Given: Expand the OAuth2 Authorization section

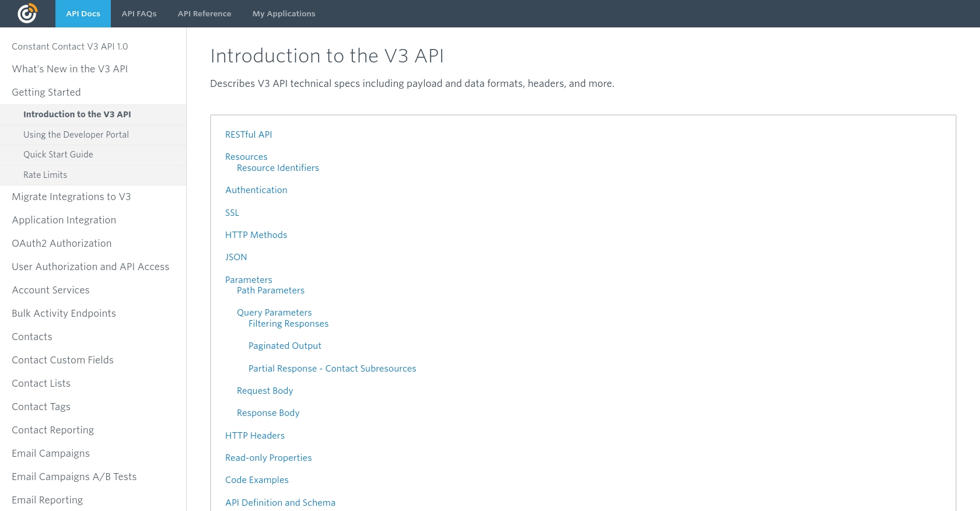Looking at the screenshot, I should pyautogui.click(x=61, y=244).
